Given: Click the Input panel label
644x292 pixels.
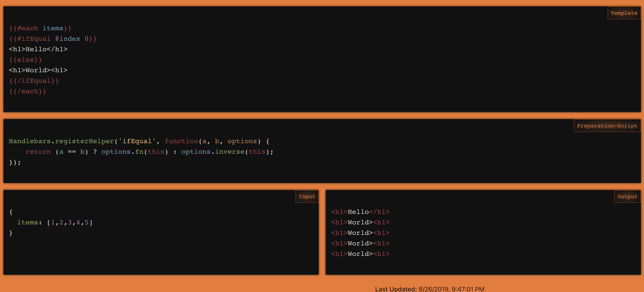Looking at the screenshot, I should 307,196.
